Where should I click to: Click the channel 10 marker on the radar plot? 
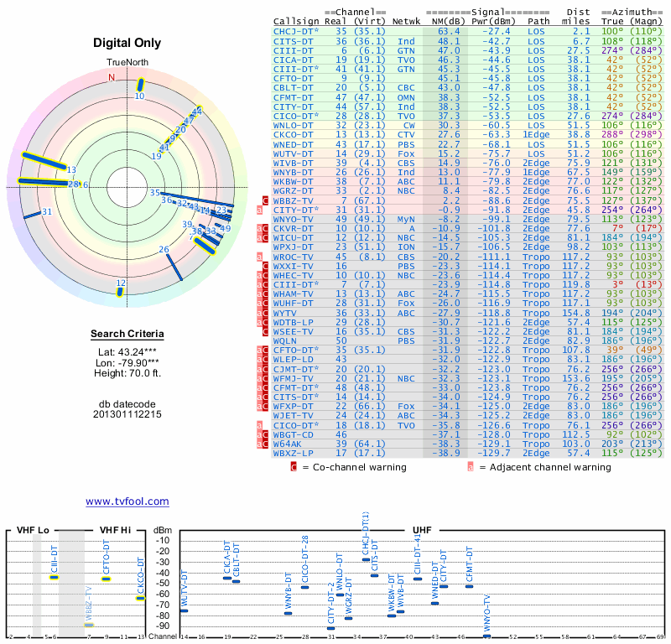pyautogui.click(x=141, y=85)
